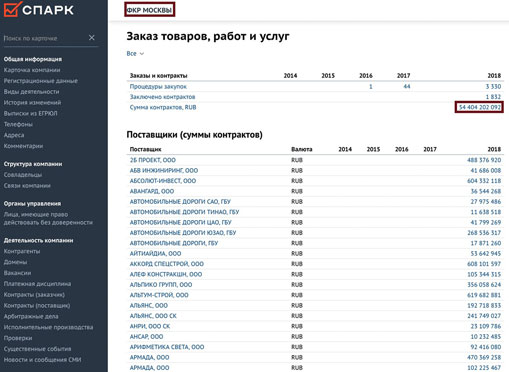Open supplier 'АНРИ, ООО СК'
Image resolution: width=509 pixels, height=372 pixels.
point(150,326)
